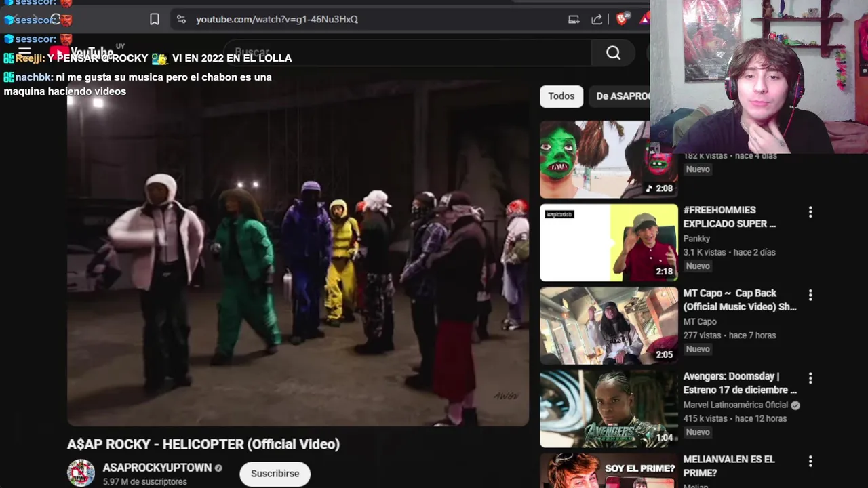Open options menu for #FREEHOMMIES video
This screenshot has height=488, width=868.
810,212
